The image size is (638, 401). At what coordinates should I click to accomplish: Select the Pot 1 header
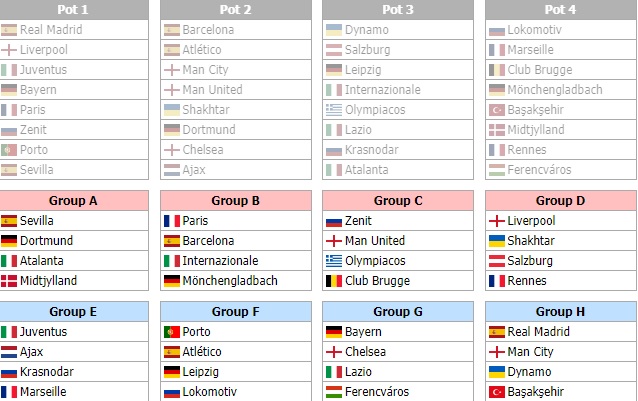pos(74,10)
